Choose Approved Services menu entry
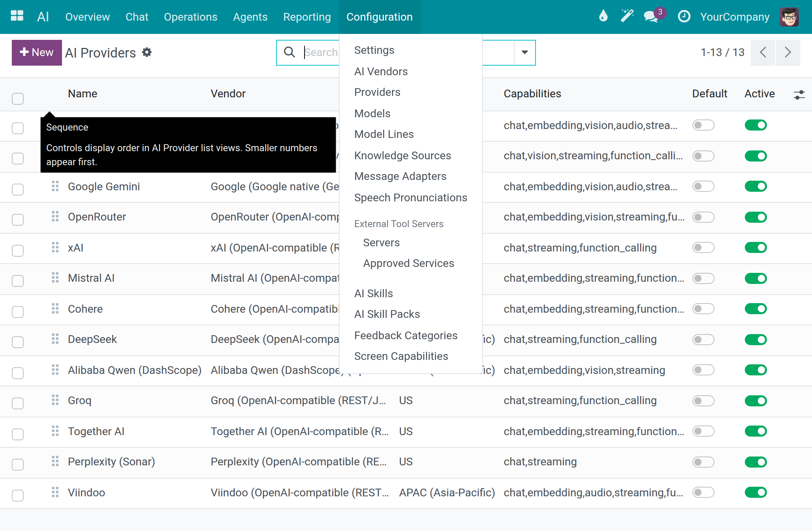Image resolution: width=812 pixels, height=531 pixels. [x=409, y=263]
